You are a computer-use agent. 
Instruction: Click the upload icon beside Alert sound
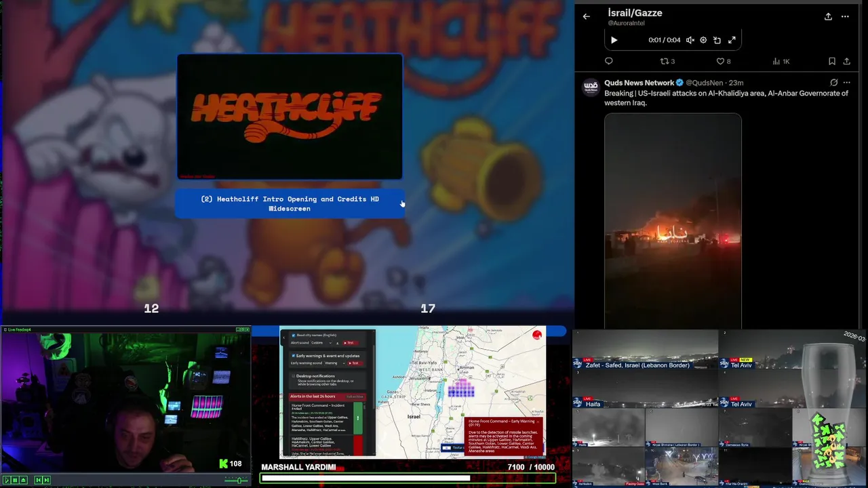(x=337, y=343)
